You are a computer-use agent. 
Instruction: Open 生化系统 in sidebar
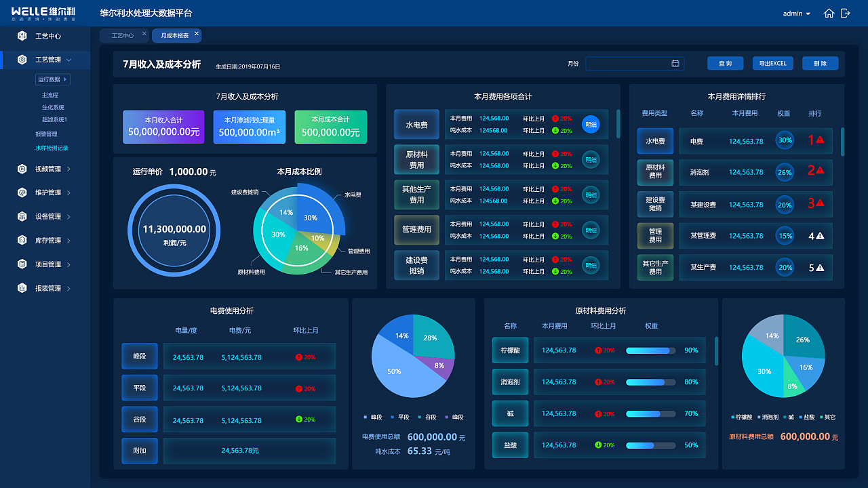[x=53, y=107]
